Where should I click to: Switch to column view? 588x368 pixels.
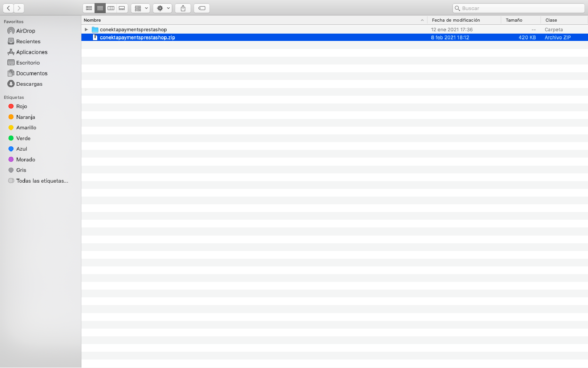pyautogui.click(x=111, y=8)
